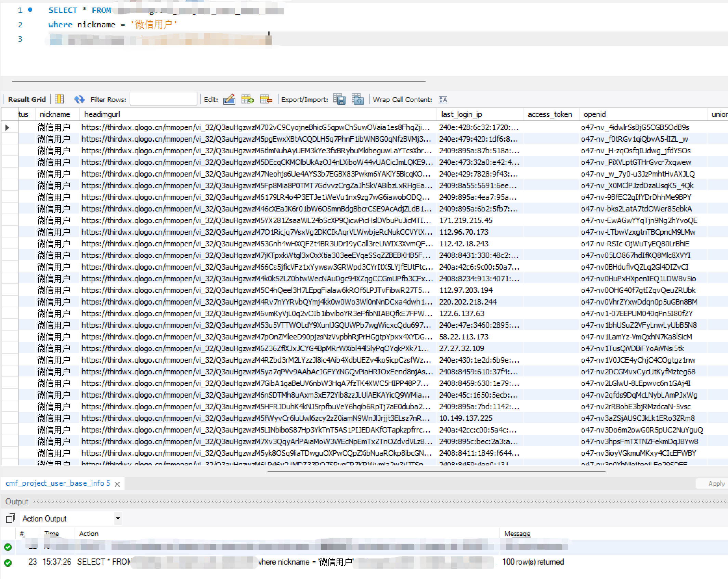The height and width of the screenshot is (579, 728).
Task: Click the current row arrow indicator
Action: 7,128
